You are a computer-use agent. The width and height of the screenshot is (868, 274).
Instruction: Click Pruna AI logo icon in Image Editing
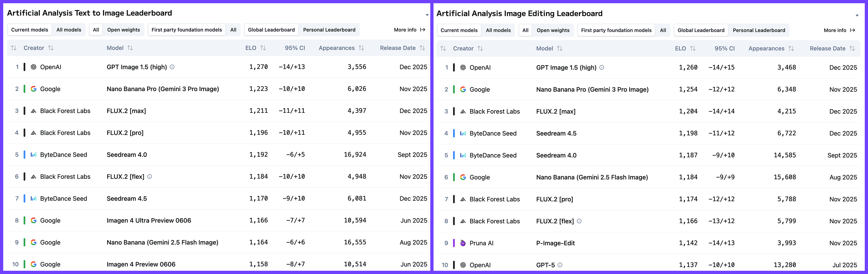(463, 243)
